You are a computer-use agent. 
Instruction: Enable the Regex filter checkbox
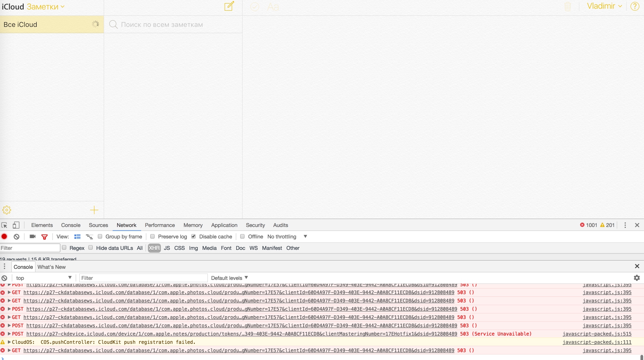point(64,247)
